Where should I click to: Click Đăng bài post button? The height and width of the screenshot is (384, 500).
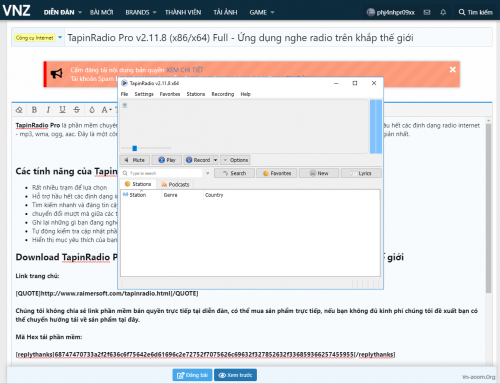click(192, 375)
